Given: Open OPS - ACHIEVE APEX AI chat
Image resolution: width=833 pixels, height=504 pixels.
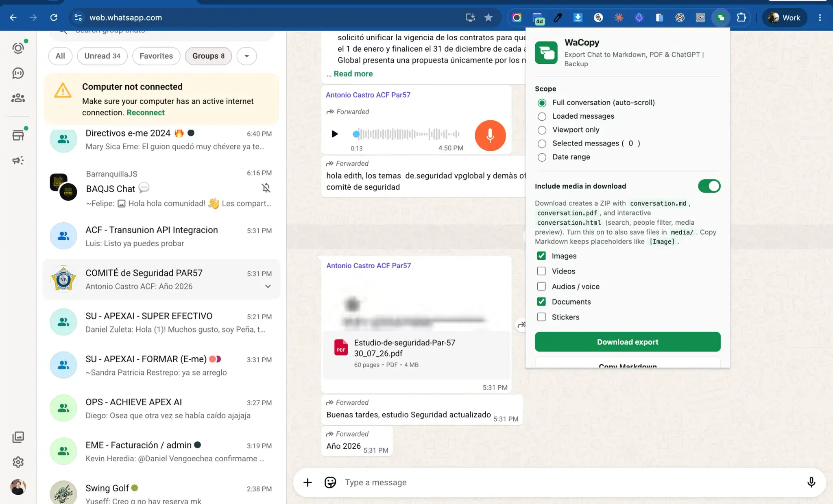Looking at the screenshot, I should pos(161,408).
